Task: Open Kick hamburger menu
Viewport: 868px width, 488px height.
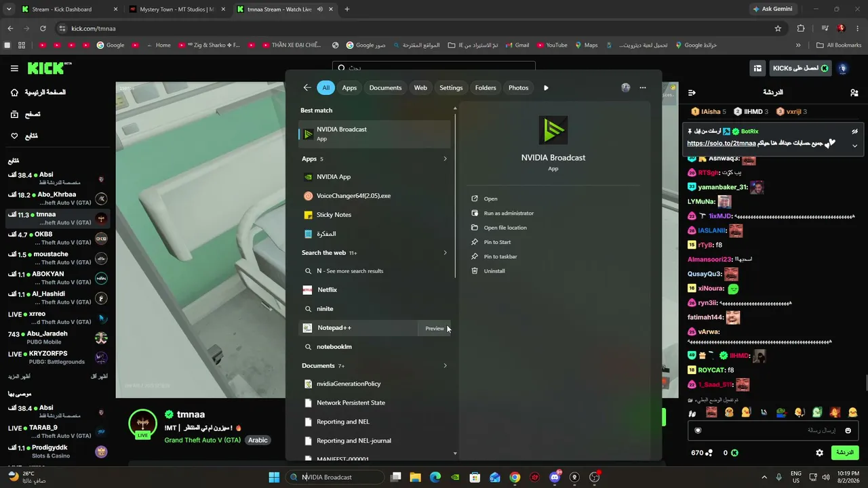Action: (x=14, y=68)
